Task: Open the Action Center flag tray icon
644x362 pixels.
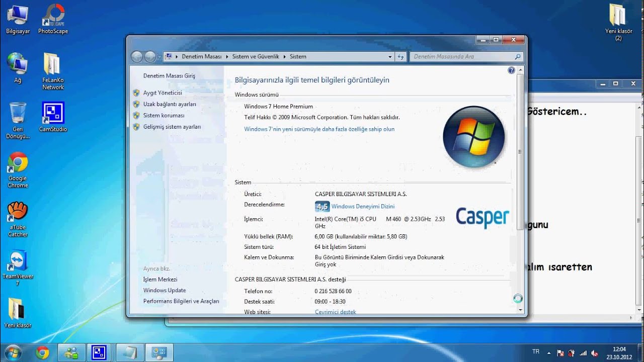Action: [560, 353]
